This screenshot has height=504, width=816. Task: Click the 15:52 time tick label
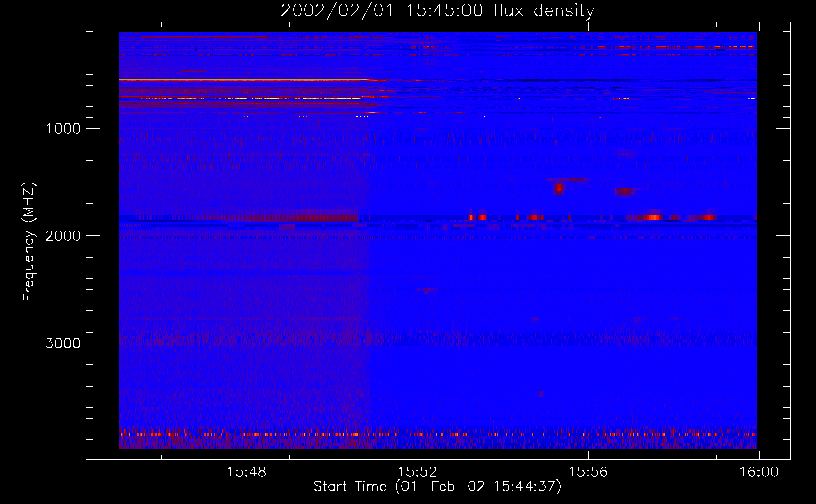coord(417,472)
